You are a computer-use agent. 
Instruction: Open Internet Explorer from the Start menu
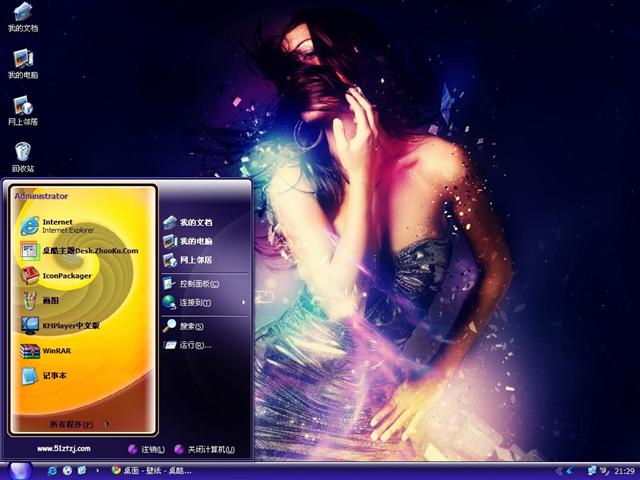coord(60,225)
